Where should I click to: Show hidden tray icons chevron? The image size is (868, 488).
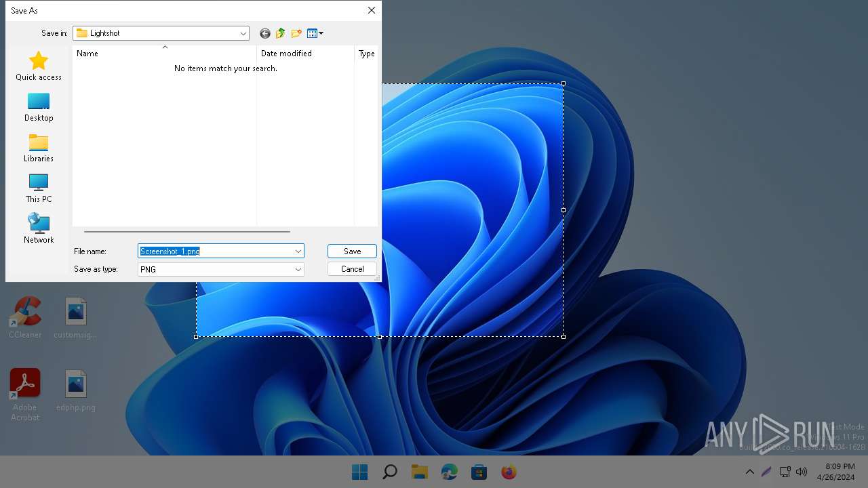750,472
